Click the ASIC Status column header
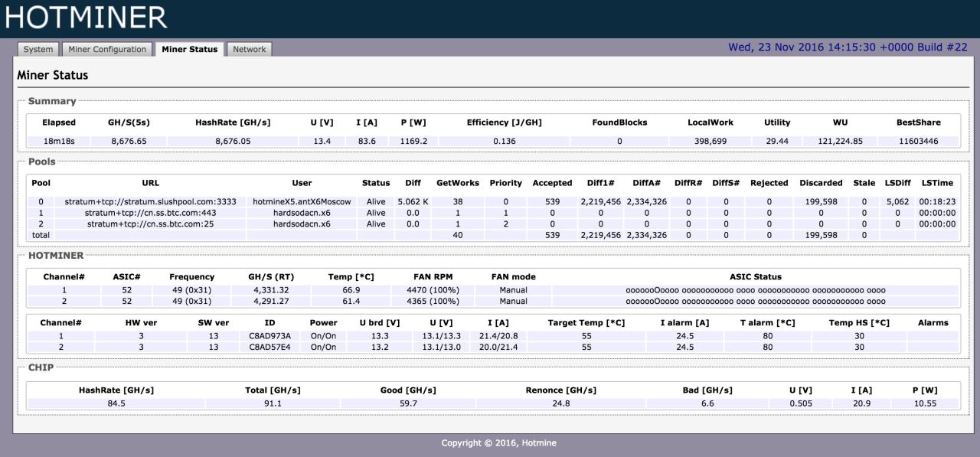Viewport: 980px width, 457px height. coord(755,276)
